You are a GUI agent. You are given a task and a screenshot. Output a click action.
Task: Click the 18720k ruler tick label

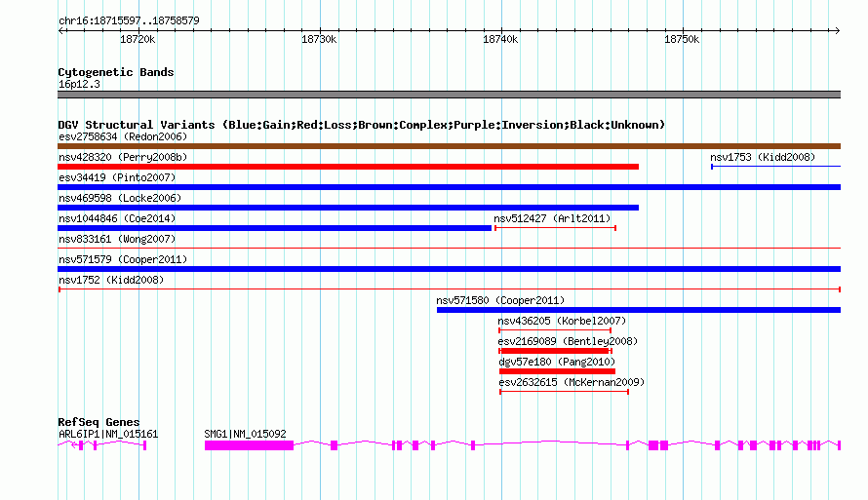point(138,39)
